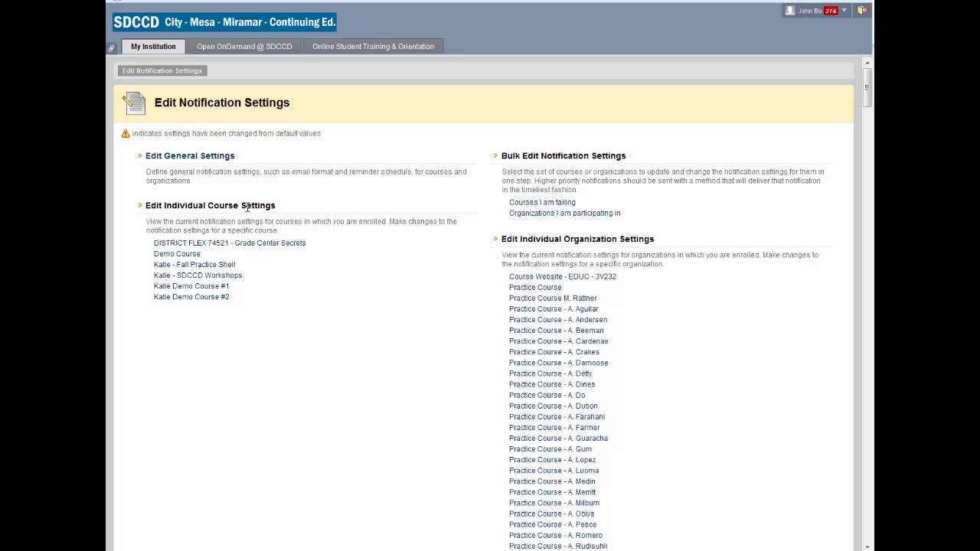The height and width of the screenshot is (551, 980).
Task: Click arrow bullet before Edit Individual Course Settings
Action: pos(140,205)
